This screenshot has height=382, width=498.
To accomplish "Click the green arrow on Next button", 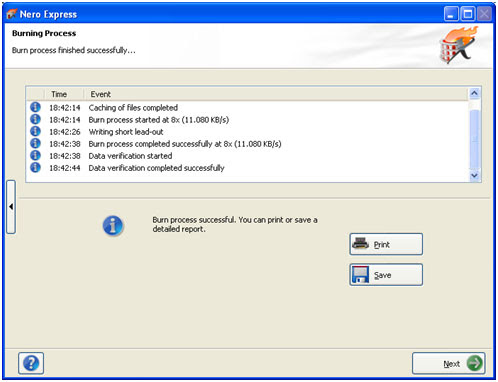I will 474,363.
